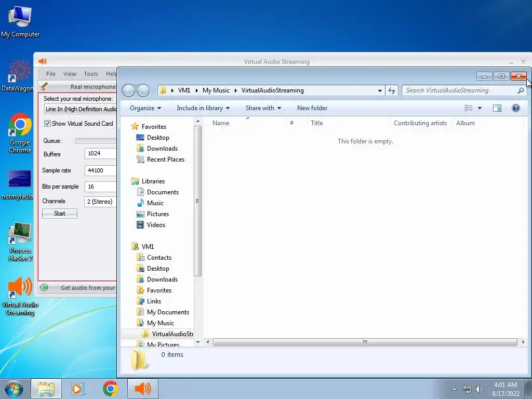Sort by the Title column header

316,123
